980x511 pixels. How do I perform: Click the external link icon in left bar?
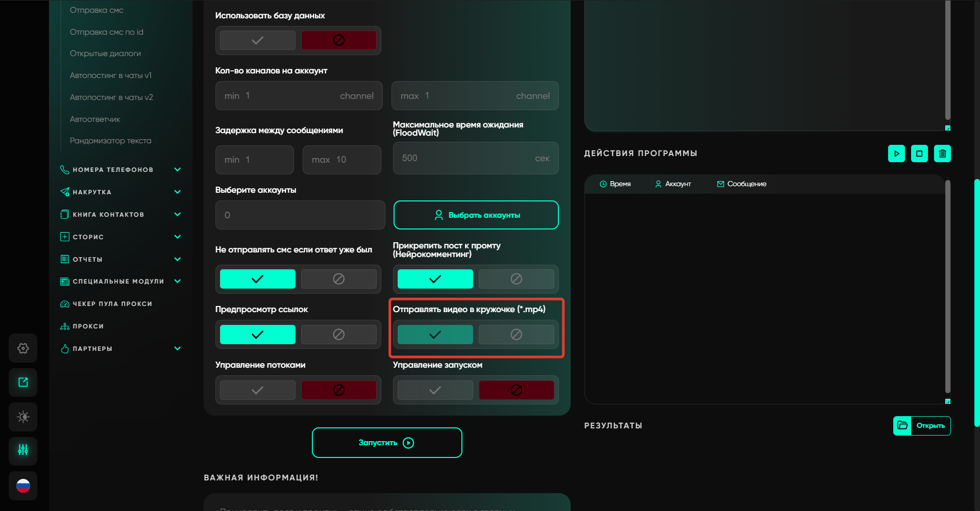click(23, 382)
